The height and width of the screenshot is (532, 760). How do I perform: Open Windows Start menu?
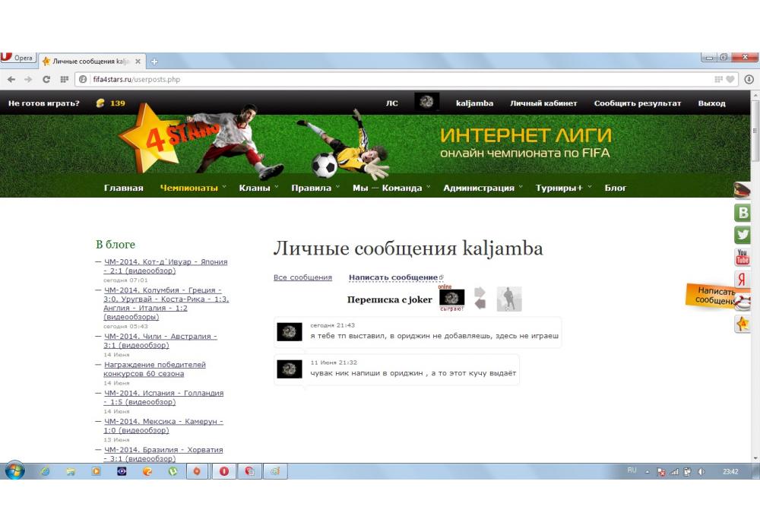click(14, 471)
